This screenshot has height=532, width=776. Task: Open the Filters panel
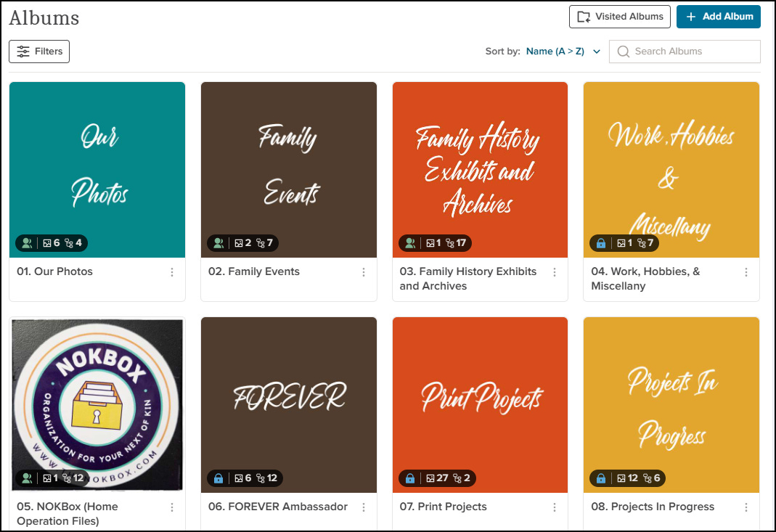pos(39,52)
